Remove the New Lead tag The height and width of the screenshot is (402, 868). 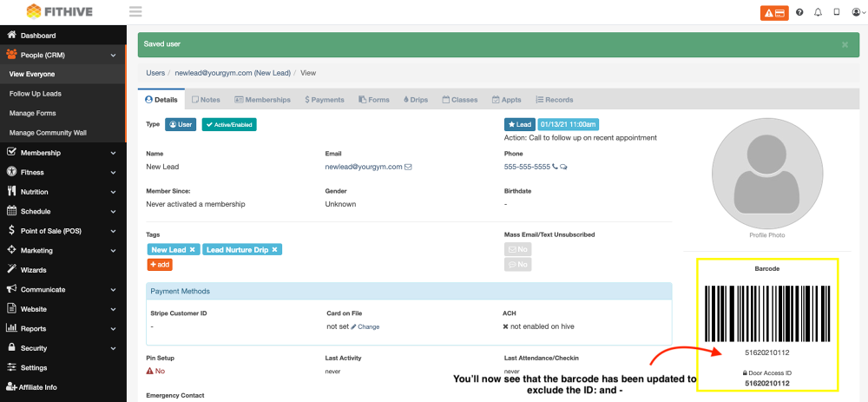[x=193, y=249]
